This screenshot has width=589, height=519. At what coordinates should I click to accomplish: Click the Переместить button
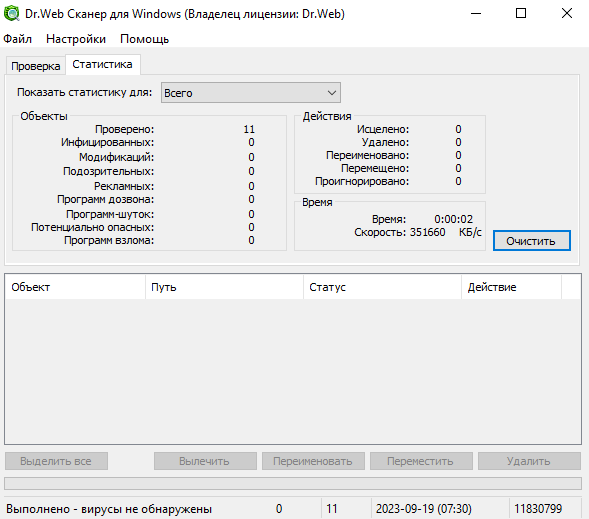[x=421, y=461]
